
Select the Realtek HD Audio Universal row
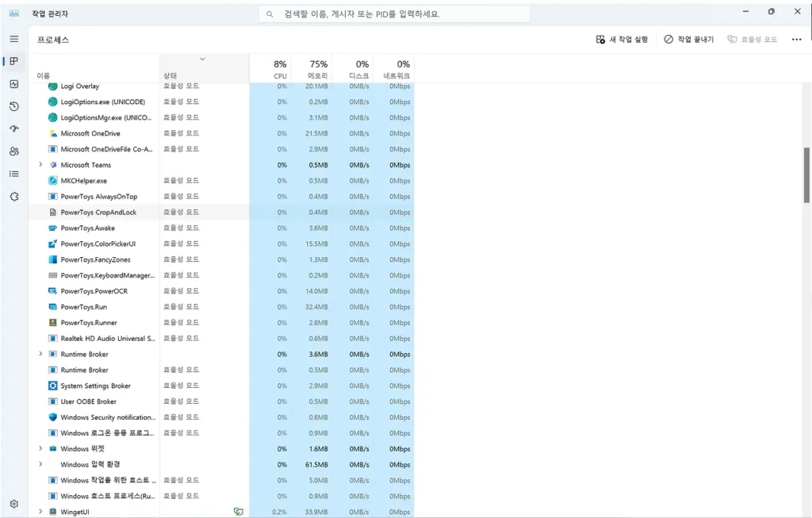coord(221,338)
